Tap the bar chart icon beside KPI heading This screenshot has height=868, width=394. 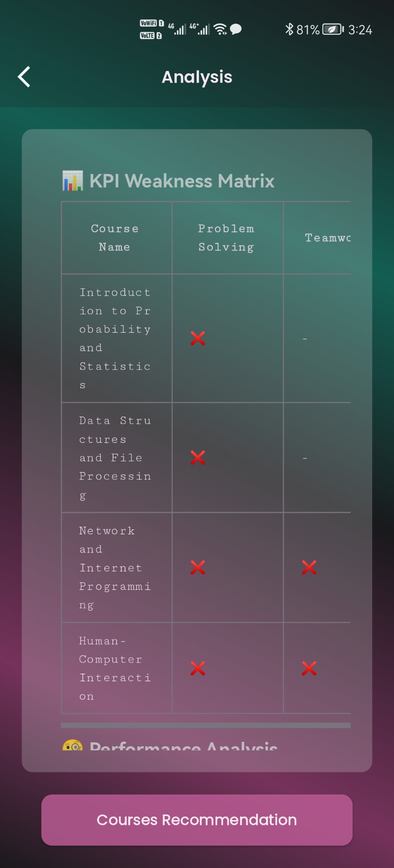72,181
